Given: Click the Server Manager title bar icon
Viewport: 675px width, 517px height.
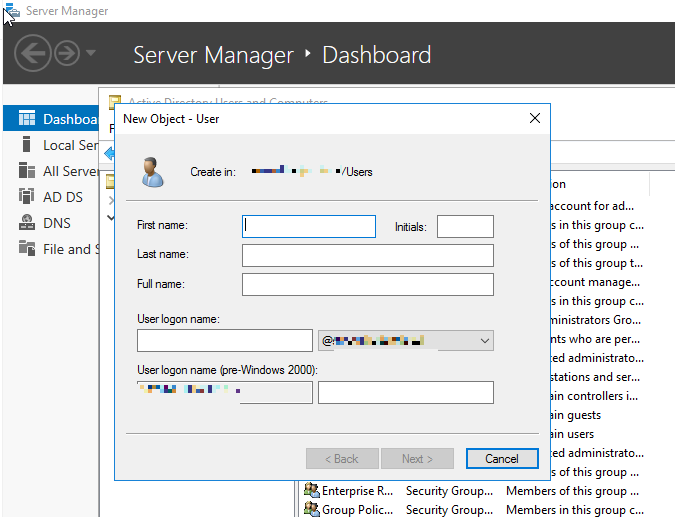Looking at the screenshot, I should [x=12, y=10].
